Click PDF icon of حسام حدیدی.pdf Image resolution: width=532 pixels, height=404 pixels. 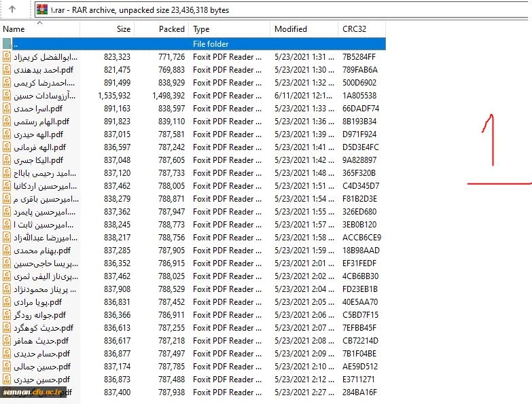[7, 354]
